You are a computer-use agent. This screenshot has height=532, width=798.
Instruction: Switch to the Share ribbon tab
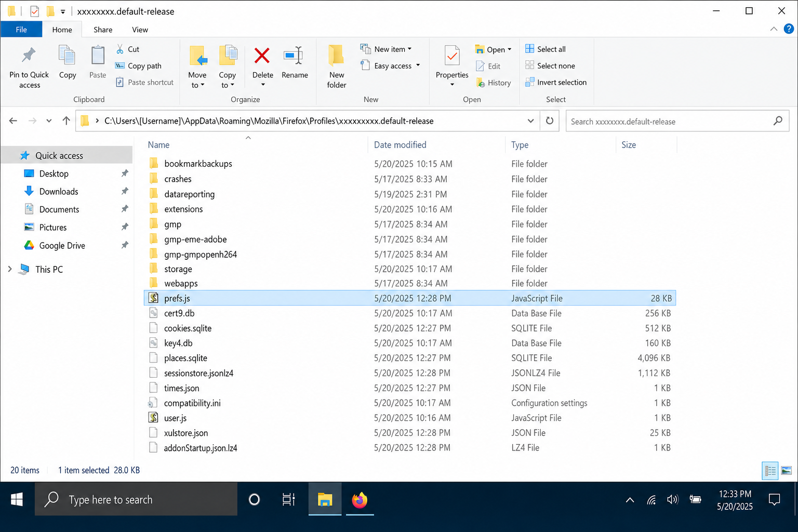(103, 30)
